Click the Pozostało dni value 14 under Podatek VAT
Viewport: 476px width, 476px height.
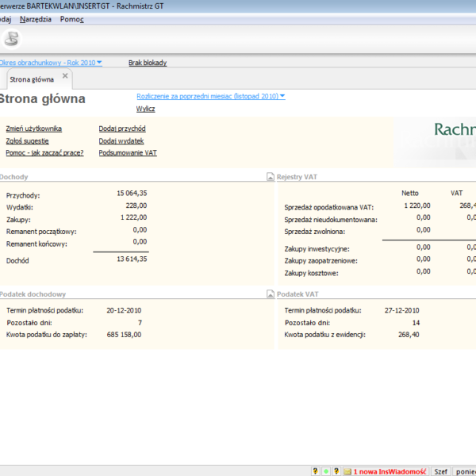pyautogui.click(x=416, y=323)
